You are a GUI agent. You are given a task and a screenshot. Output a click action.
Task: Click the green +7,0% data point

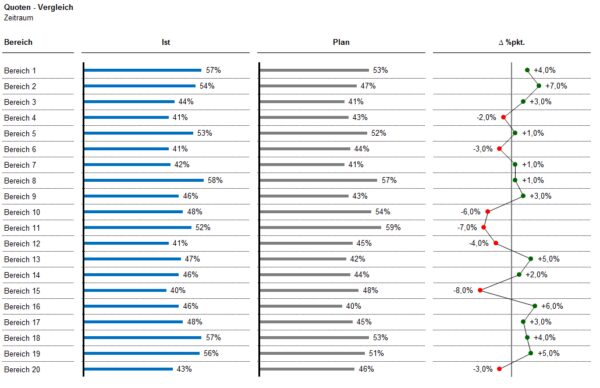(x=539, y=86)
